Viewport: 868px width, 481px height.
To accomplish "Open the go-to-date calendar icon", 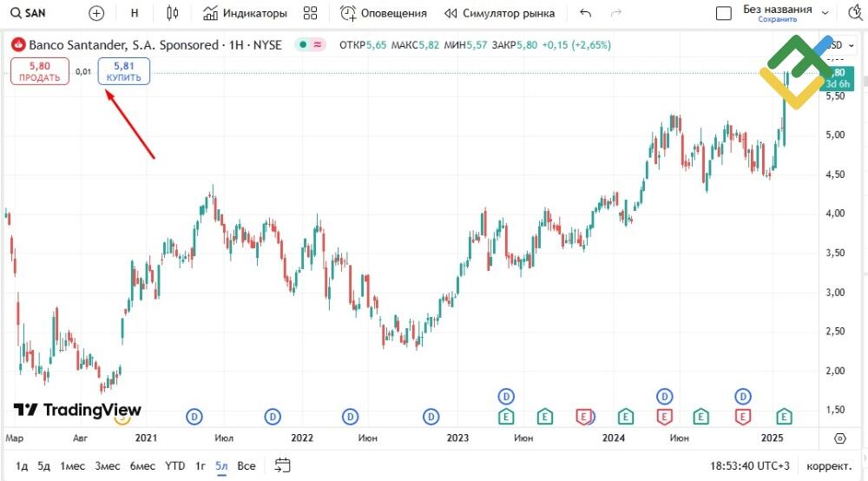I will [x=282, y=465].
